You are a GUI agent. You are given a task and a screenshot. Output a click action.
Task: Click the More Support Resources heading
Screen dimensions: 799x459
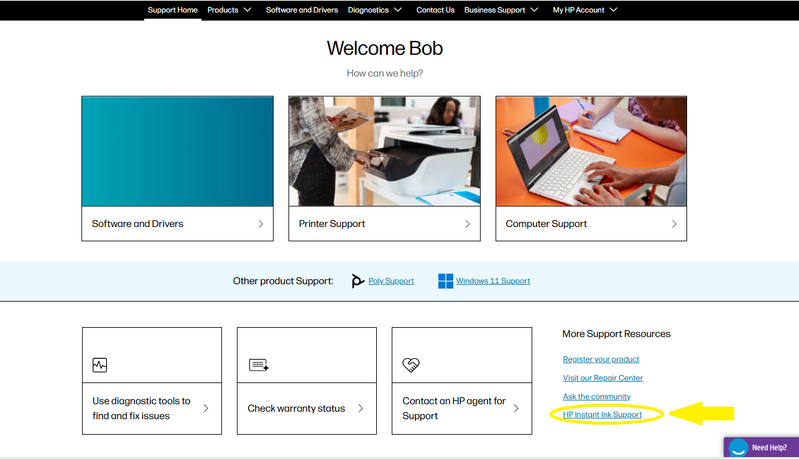point(616,334)
